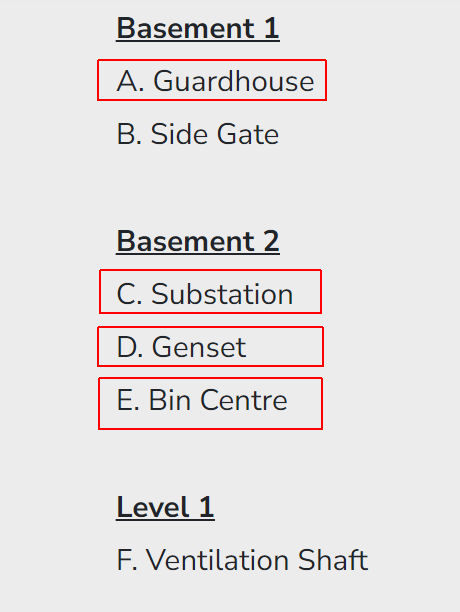This screenshot has height=612, width=460.
Task: Open the underlined Level 1 heading
Action: (165, 507)
